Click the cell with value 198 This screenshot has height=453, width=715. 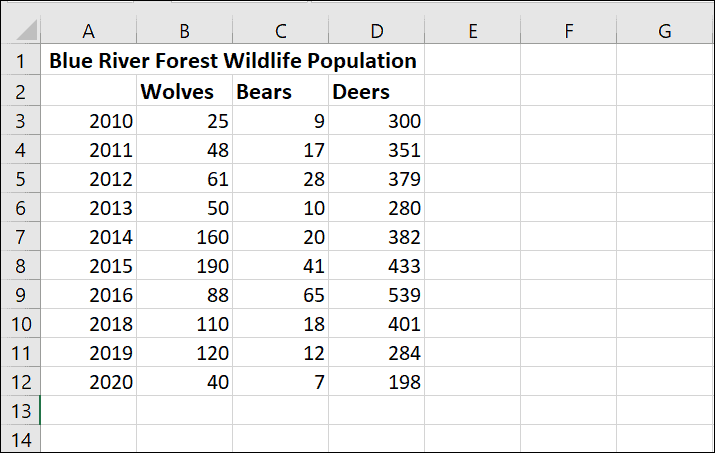click(x=377, y=382)
